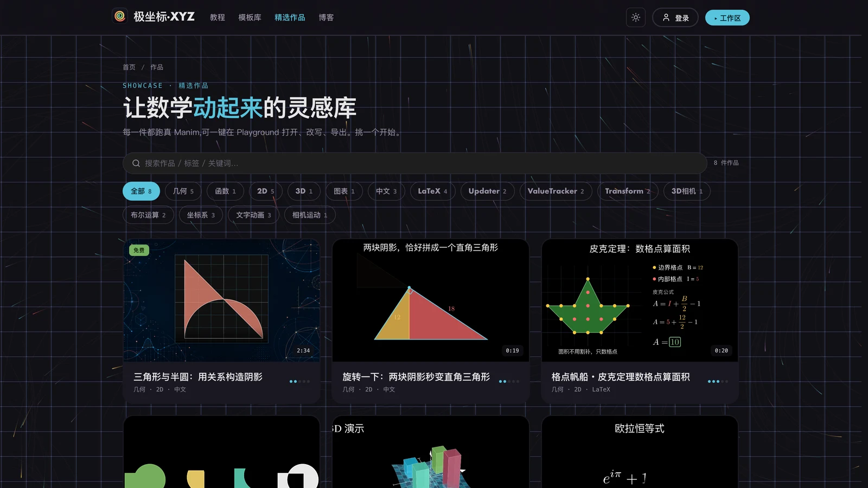Screen dimensions: 868x488
Task: Focus the 搜索作品 / 标签 / 关键词 search field
Action: tap(415, 163)
